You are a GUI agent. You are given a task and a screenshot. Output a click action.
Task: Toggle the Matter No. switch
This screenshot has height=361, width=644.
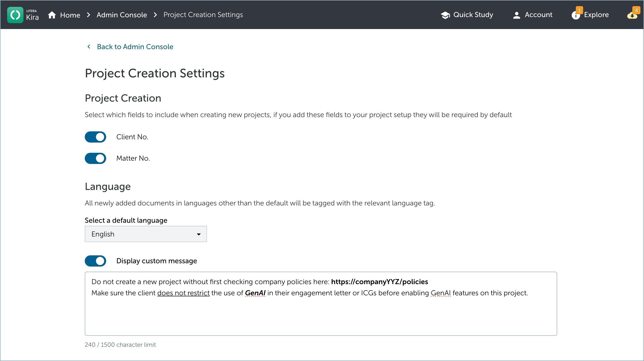click(95, 158)
